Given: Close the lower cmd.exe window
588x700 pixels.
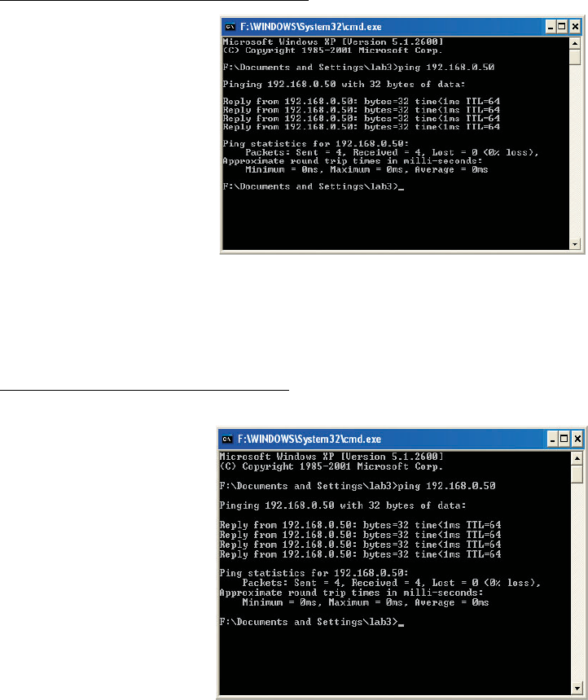Looking at the screenshot, I should coord(577,440).
